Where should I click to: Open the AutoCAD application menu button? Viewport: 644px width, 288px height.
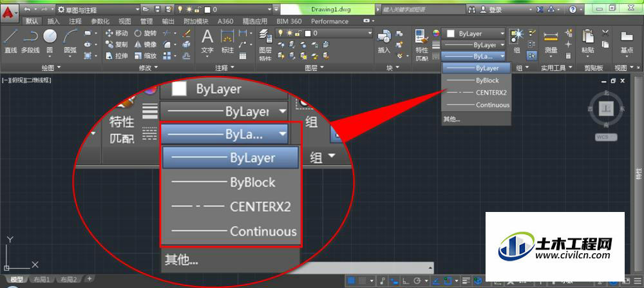[8, 13]
